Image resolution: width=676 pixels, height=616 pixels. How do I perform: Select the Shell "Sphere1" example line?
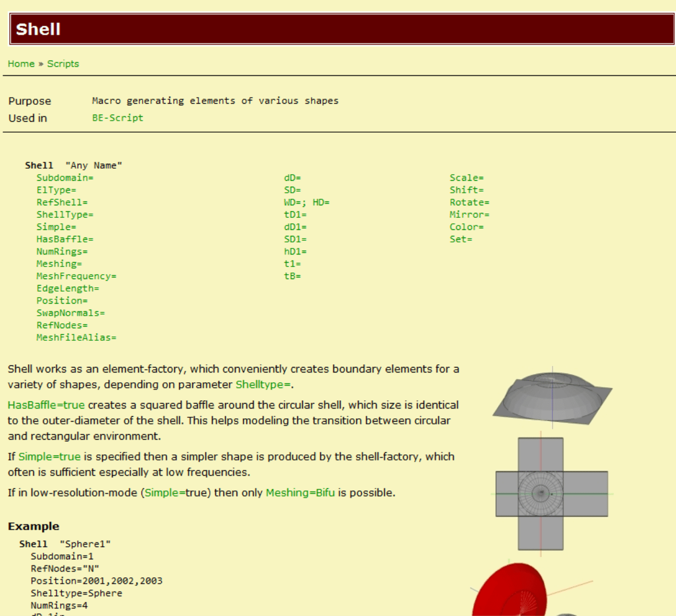click(x=65, y=544)
